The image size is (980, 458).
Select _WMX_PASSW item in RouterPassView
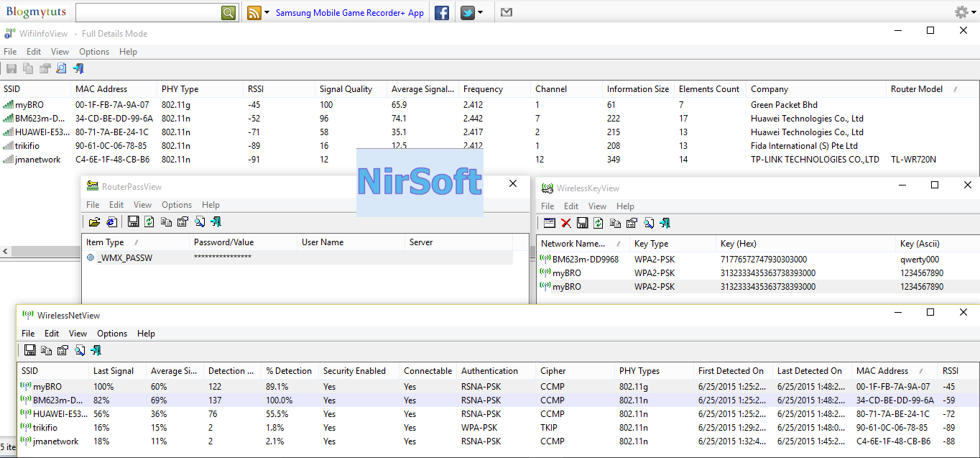click(297, 257)
